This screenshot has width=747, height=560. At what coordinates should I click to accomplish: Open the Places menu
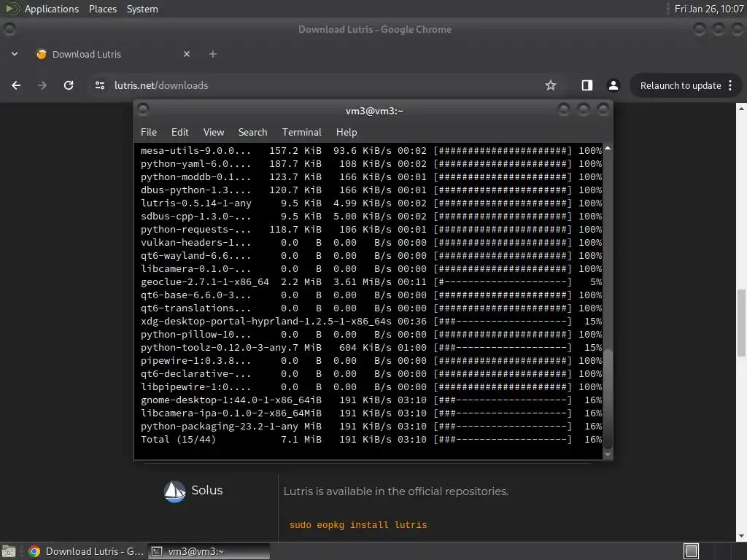tap(103, 9)
